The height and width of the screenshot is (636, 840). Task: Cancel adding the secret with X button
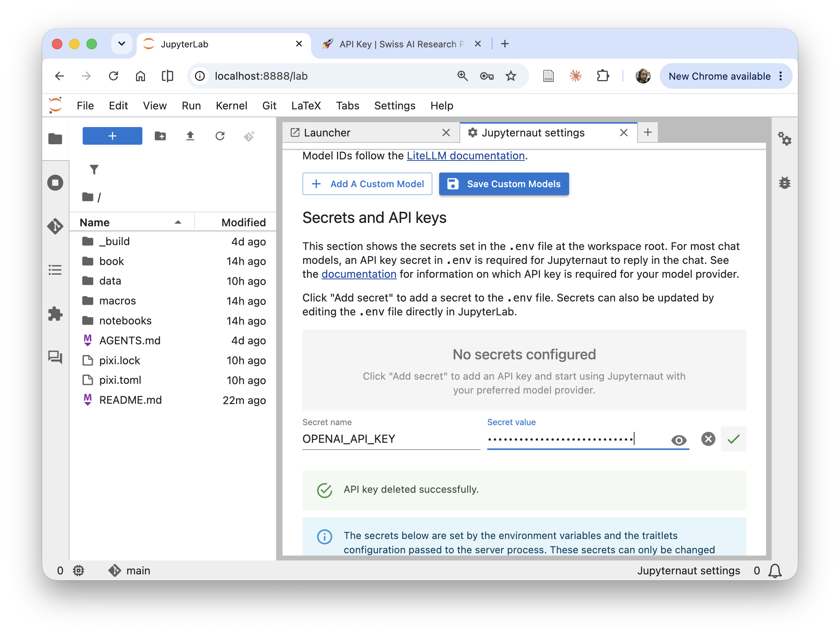click(x=708, y=439)
